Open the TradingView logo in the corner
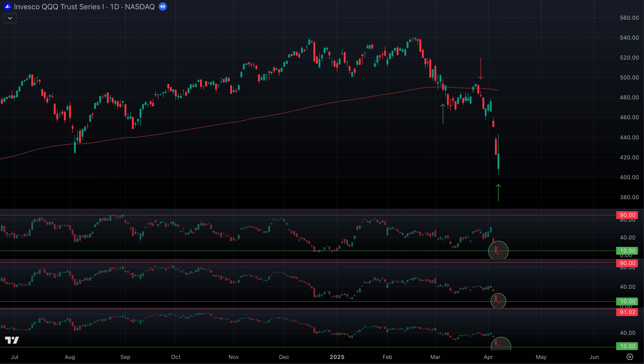 [12, 340]
